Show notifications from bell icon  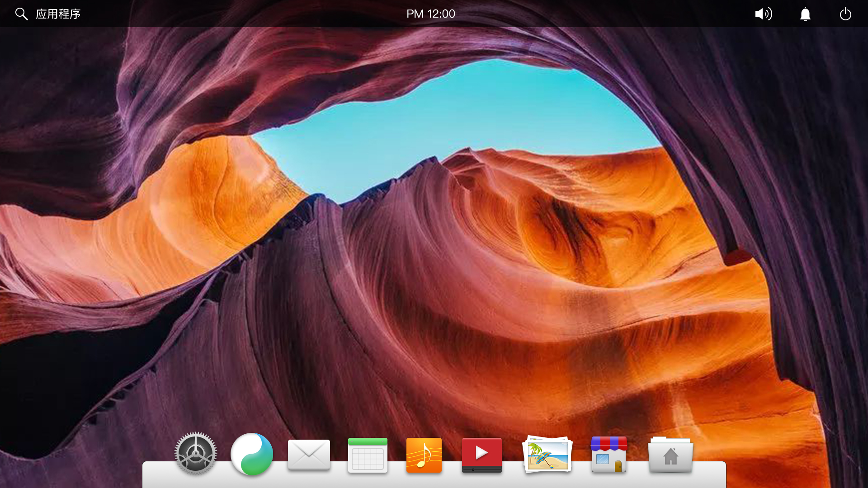[x=805, y=14]
